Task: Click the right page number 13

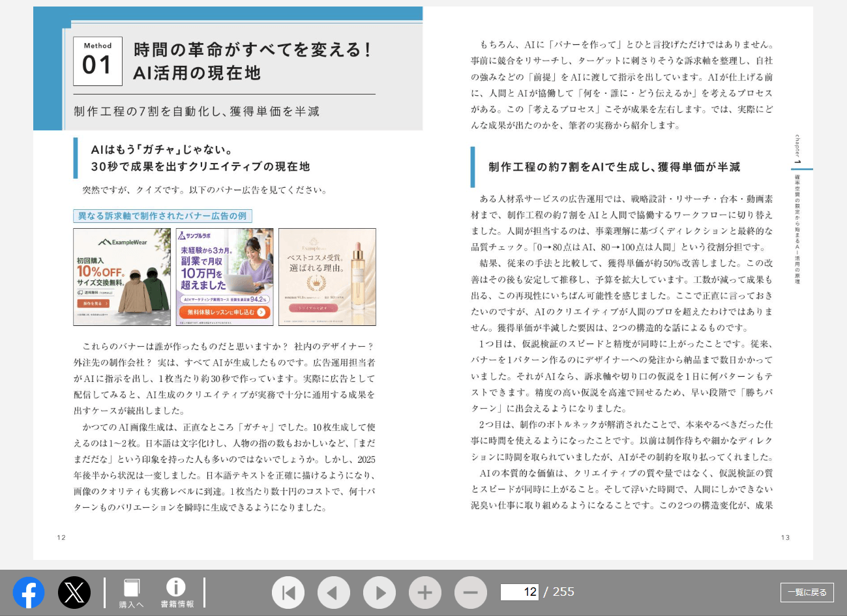Action: pos(785,538)
